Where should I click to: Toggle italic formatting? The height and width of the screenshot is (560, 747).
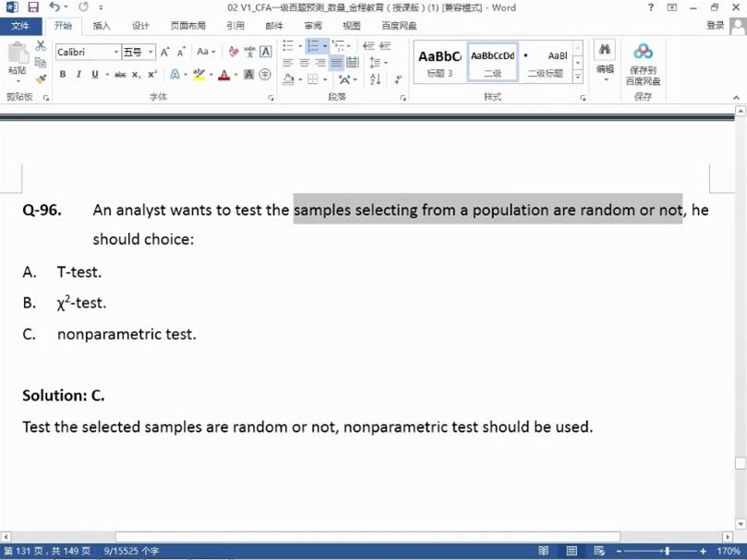(x=78, y=75)
